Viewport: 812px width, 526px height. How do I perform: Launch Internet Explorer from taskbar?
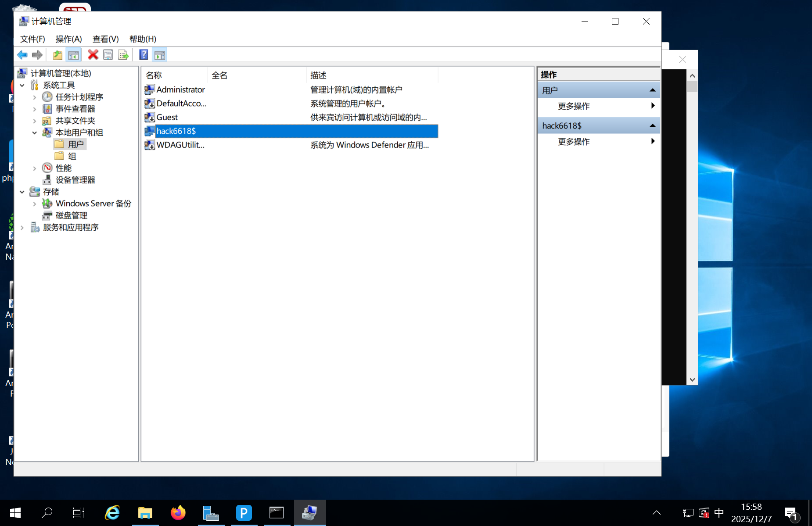click(112, 513)
